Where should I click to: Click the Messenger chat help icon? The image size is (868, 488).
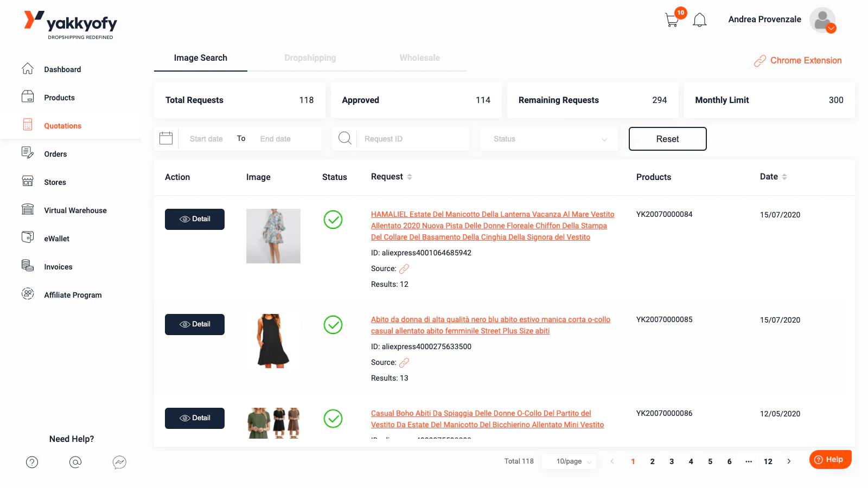[x=119, y=462]
